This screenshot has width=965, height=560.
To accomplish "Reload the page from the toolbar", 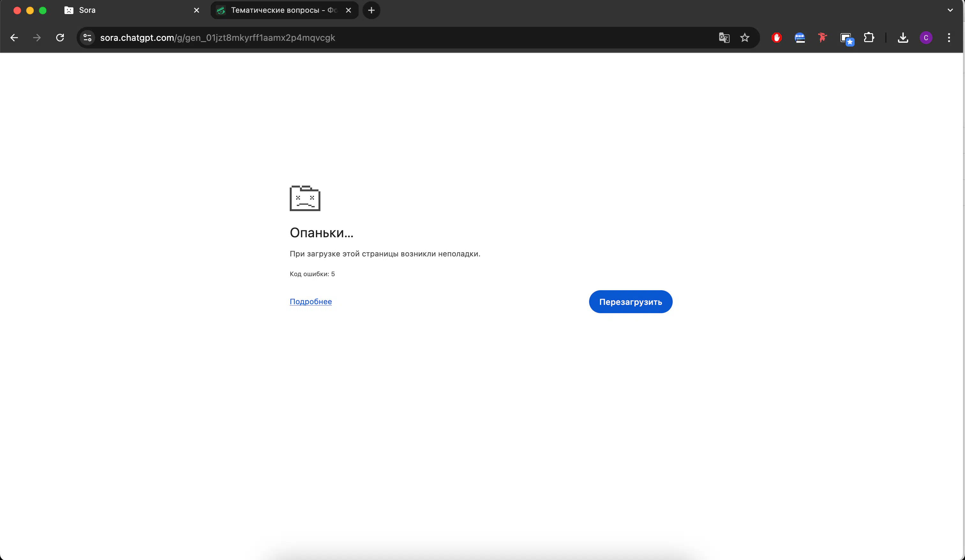I will coord(60,38).
